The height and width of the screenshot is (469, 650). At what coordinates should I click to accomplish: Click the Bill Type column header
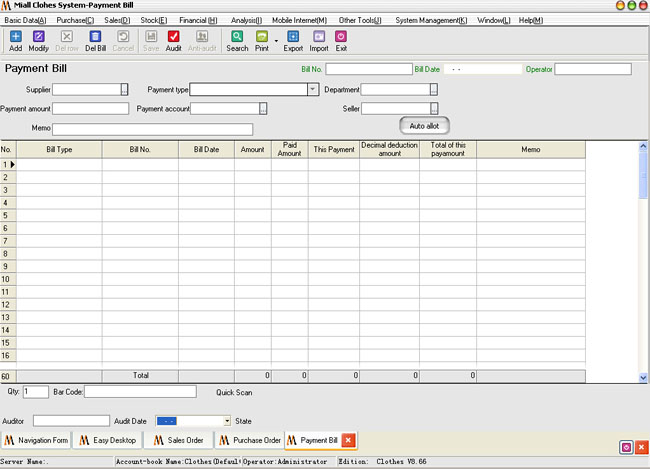59,150
